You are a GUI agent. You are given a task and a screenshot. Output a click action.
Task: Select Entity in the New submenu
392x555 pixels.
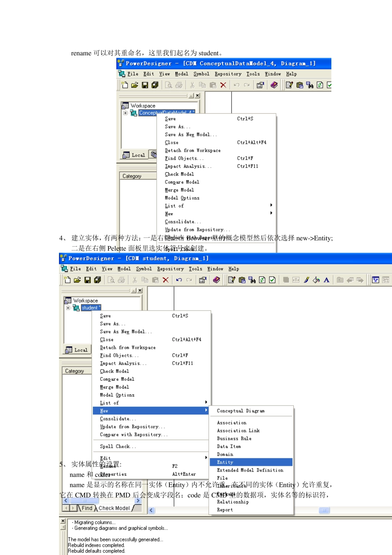tap(251, 462)
